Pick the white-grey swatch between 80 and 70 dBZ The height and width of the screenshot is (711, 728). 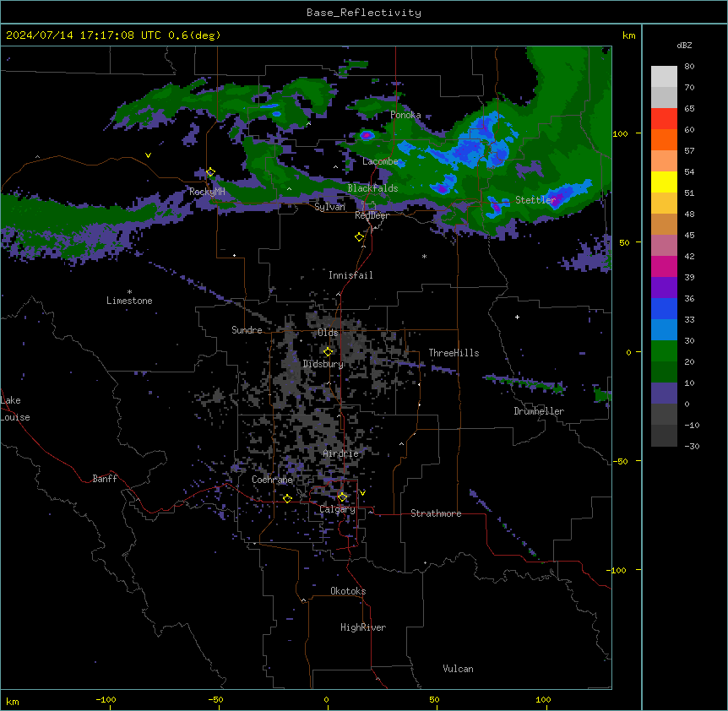coord(664,77)
